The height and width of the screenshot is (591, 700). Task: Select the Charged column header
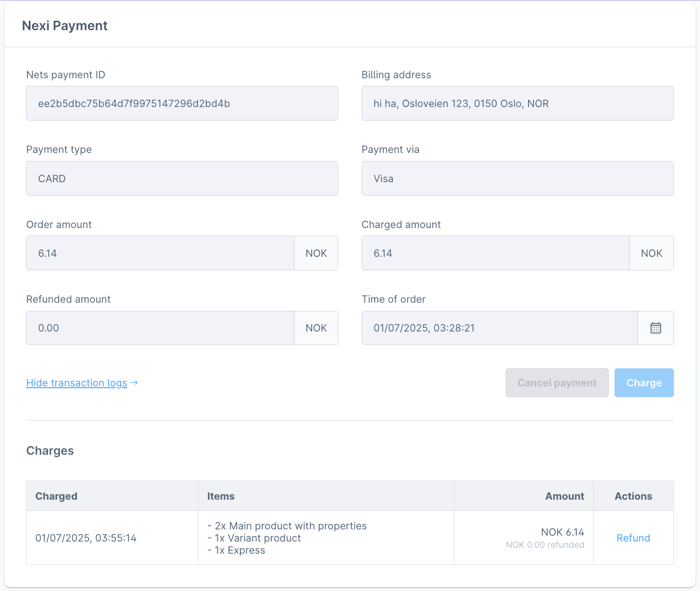point(56,496)
